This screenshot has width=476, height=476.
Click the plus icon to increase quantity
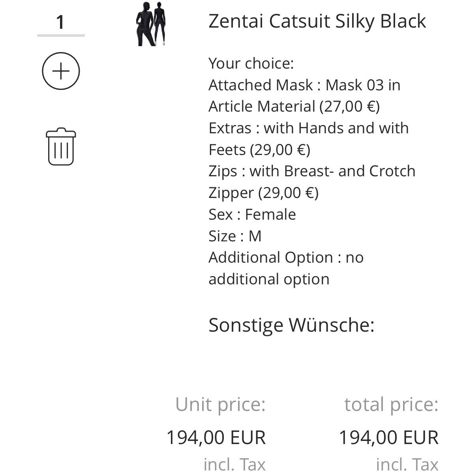pos(61,71)
